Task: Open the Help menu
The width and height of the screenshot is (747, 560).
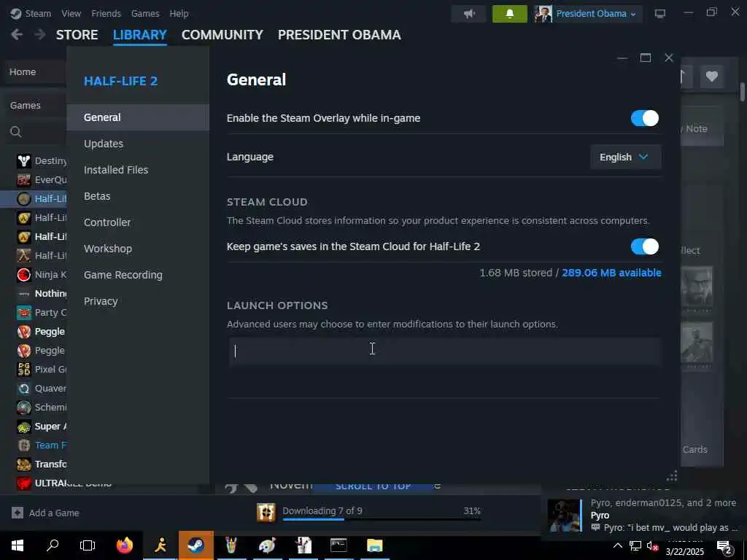Action: [x=179, y=13]
